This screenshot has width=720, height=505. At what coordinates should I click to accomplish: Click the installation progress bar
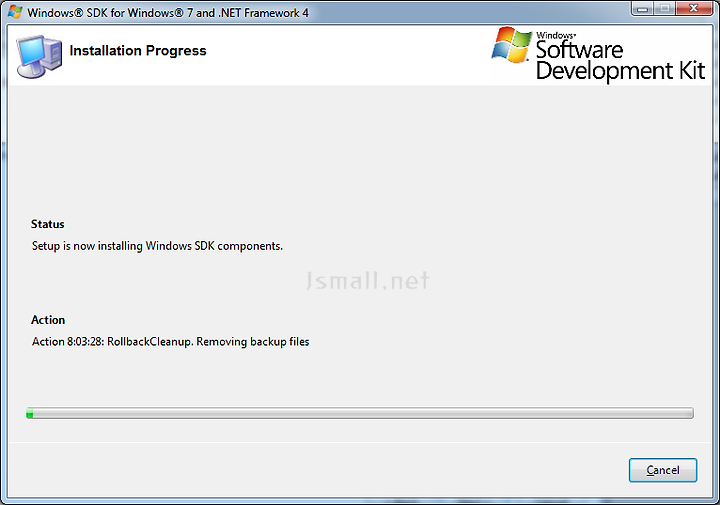tap(360, 414)
